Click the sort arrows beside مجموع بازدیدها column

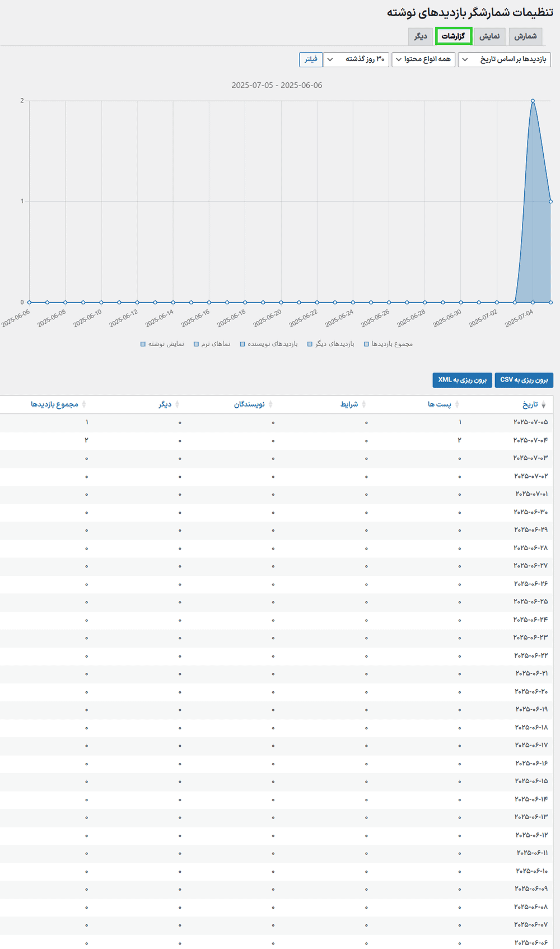[x=84, y=404]
